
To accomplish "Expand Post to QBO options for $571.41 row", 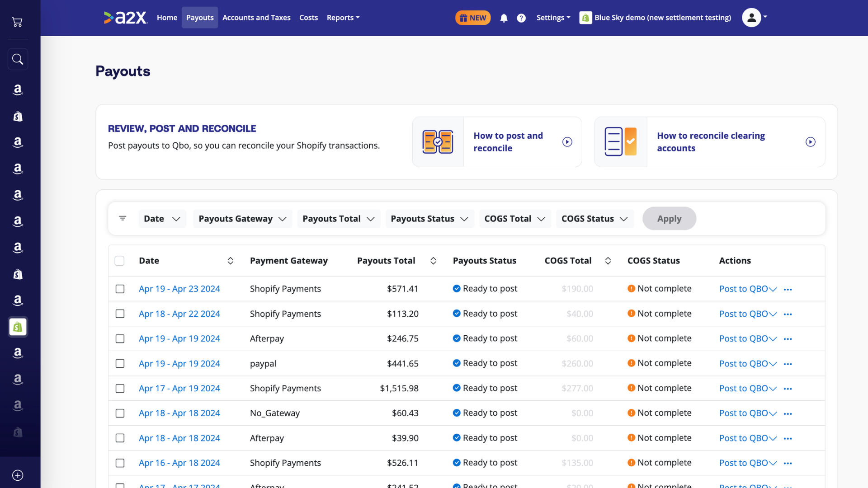I will tap(773, 289).
